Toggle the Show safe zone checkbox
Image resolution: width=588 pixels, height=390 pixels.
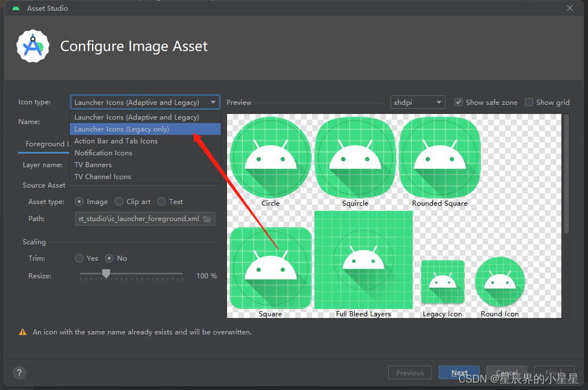pos(458,102)
